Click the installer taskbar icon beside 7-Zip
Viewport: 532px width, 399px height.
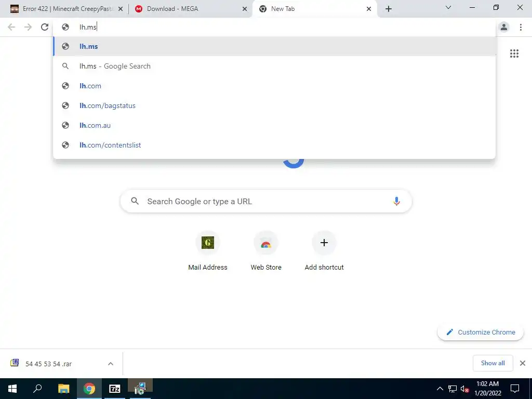pyautogui.click(x=140, y=389)
